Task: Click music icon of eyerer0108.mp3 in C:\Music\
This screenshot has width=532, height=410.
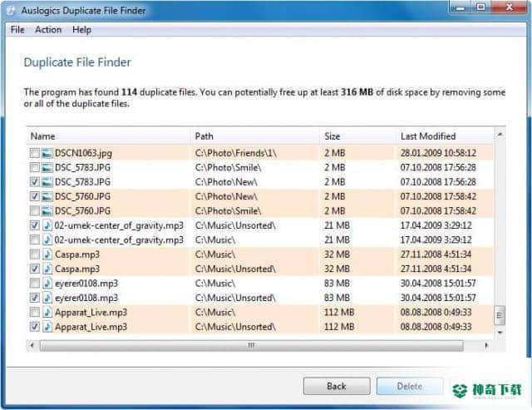Action: 47,283
